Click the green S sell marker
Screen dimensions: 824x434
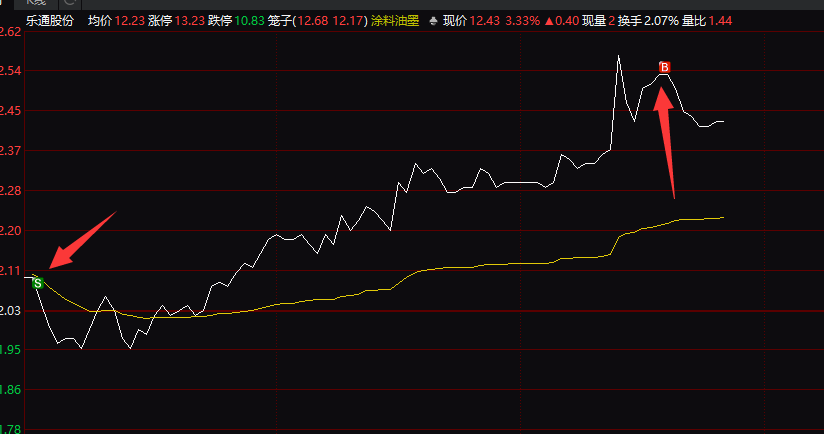[x=38, y=283]
